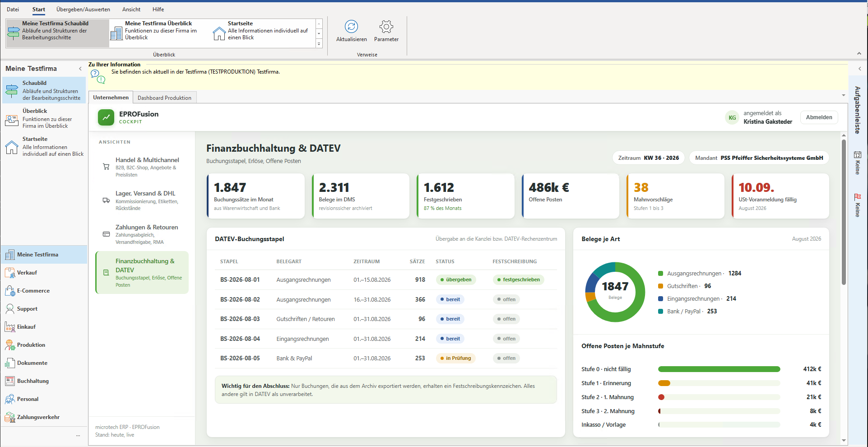Click the dashboard vertical scrollbar
Image resolution: width=868 pixels, height=447 pixels.
(x=844, y=212)
